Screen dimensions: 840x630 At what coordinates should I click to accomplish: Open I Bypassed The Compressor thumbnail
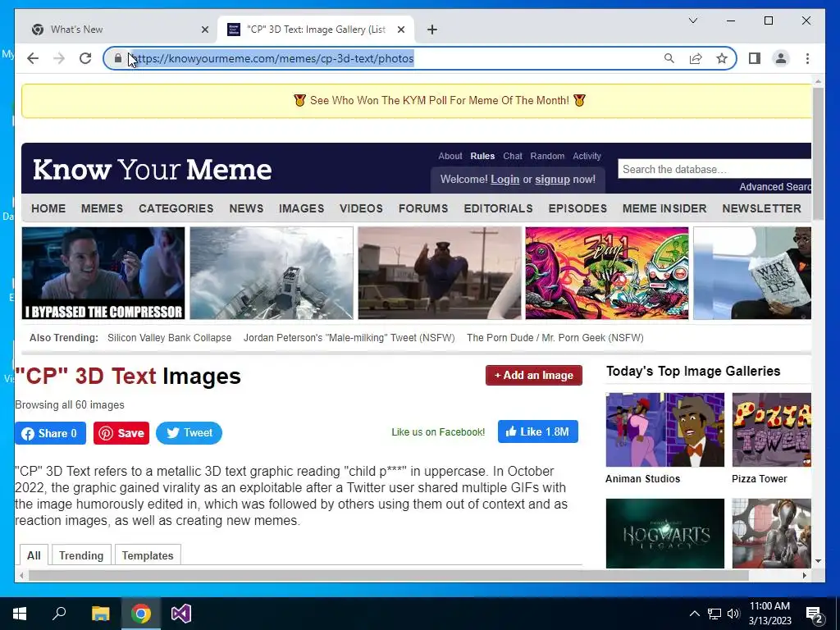click(x=103, y=273)
